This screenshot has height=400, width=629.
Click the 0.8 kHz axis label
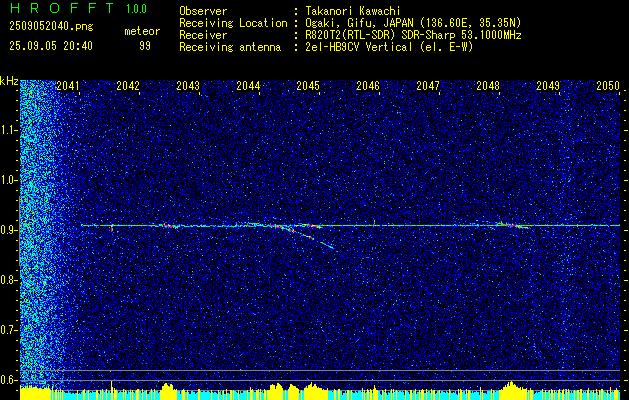pos(8,280)
